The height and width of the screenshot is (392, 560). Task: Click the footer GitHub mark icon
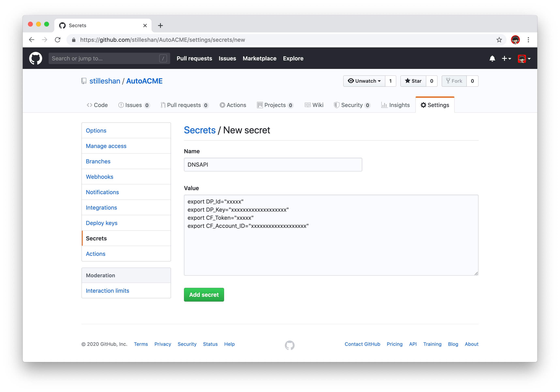click(290, 345)
